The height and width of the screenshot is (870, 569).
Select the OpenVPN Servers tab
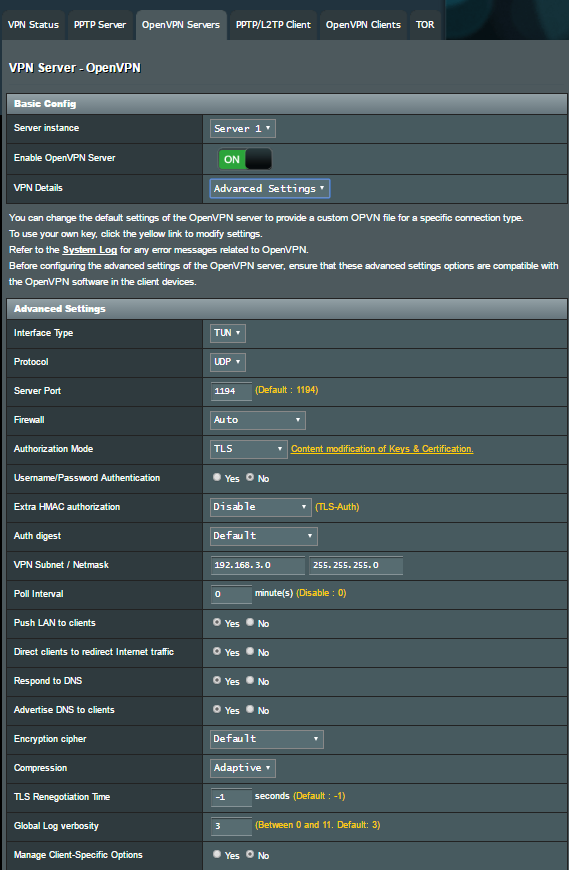(181, 25)
